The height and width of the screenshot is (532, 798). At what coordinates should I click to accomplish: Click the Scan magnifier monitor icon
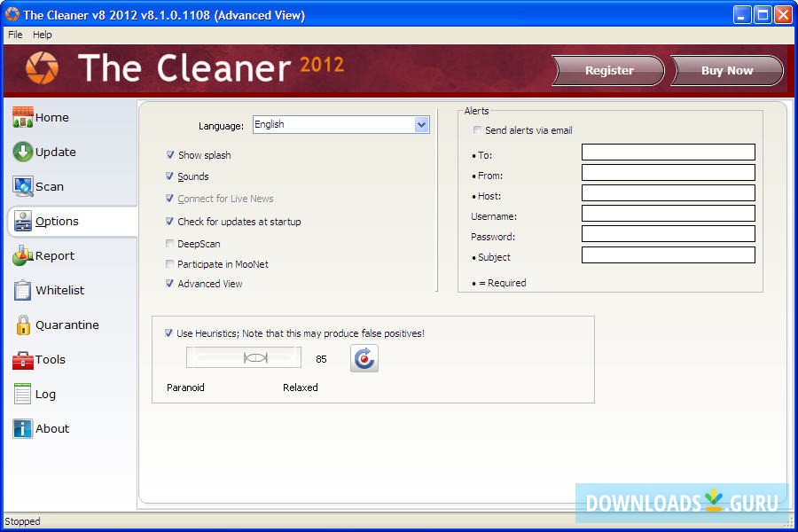click(23, 186)
